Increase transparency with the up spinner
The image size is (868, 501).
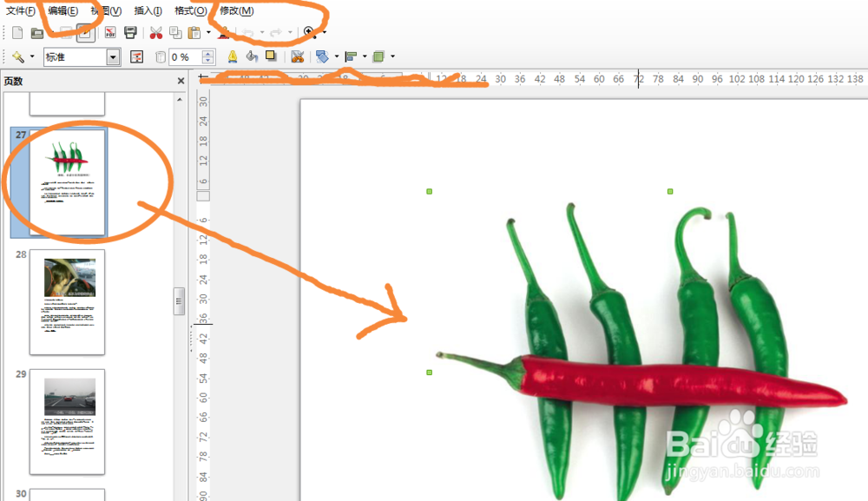[x=208, y=53]
